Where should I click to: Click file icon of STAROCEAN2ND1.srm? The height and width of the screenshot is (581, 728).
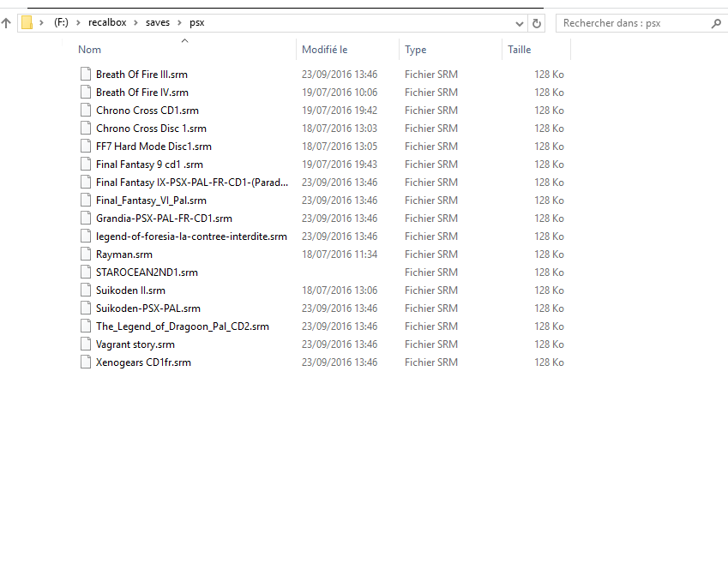point(86,273)
